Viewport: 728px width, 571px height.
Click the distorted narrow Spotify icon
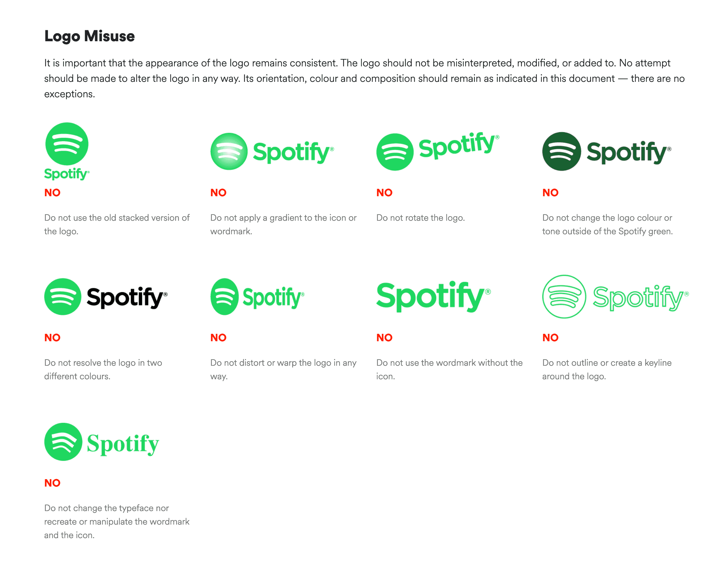224,296
